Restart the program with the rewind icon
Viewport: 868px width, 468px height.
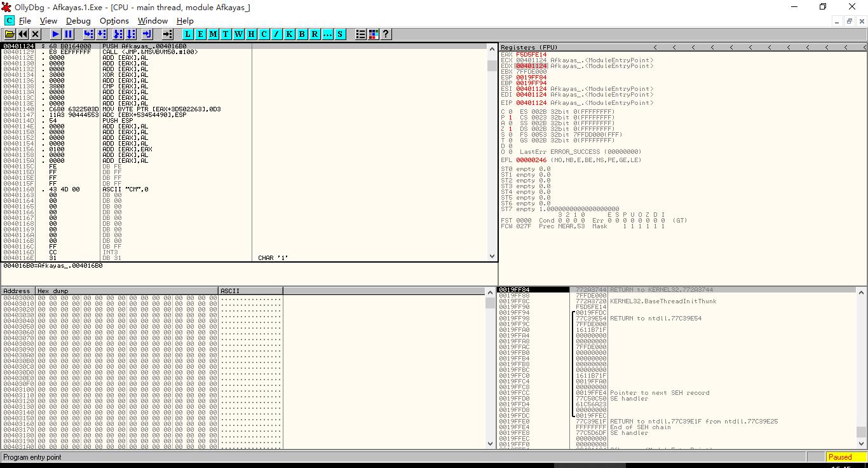[x=23, y=34]
